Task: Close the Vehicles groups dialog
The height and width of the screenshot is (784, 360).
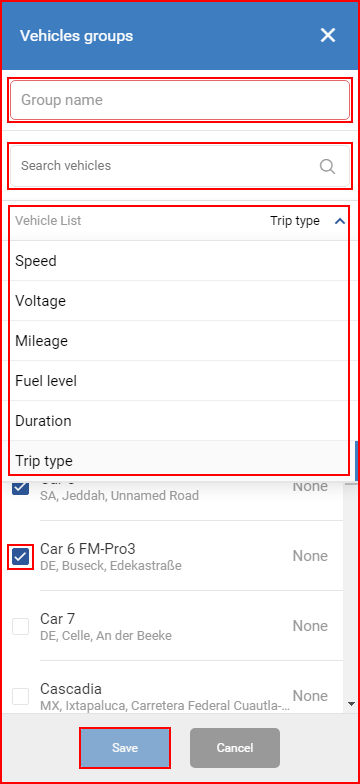Action: 328,36
